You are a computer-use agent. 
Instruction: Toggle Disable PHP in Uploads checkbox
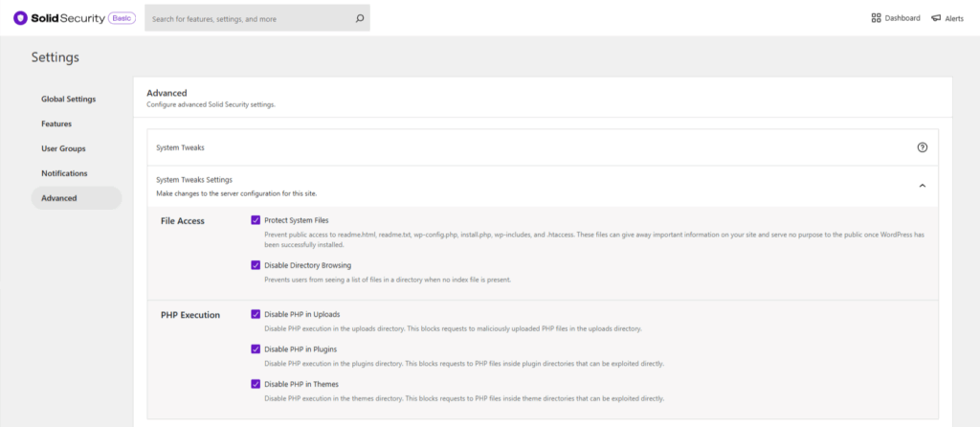pos(256,314)
